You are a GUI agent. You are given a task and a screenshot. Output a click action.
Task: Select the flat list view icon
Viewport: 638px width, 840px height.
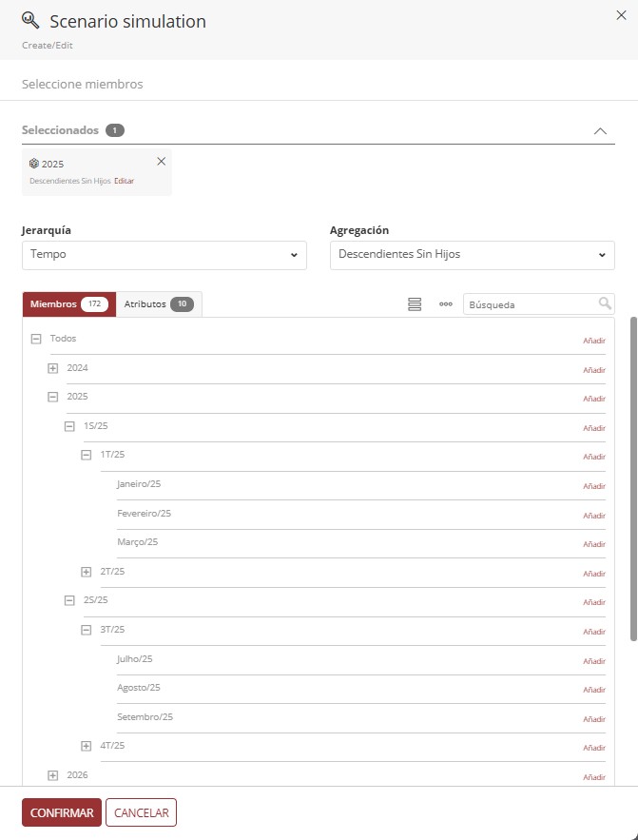coord(414,303)
